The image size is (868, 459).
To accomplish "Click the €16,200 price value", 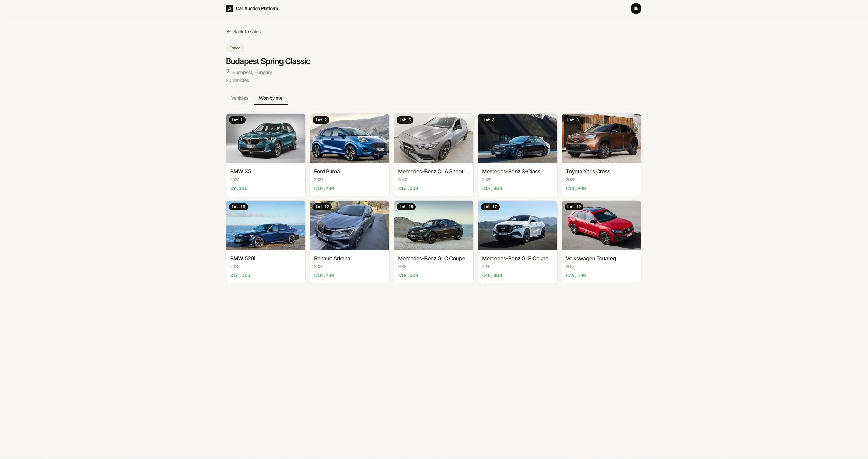I will 240,275.
